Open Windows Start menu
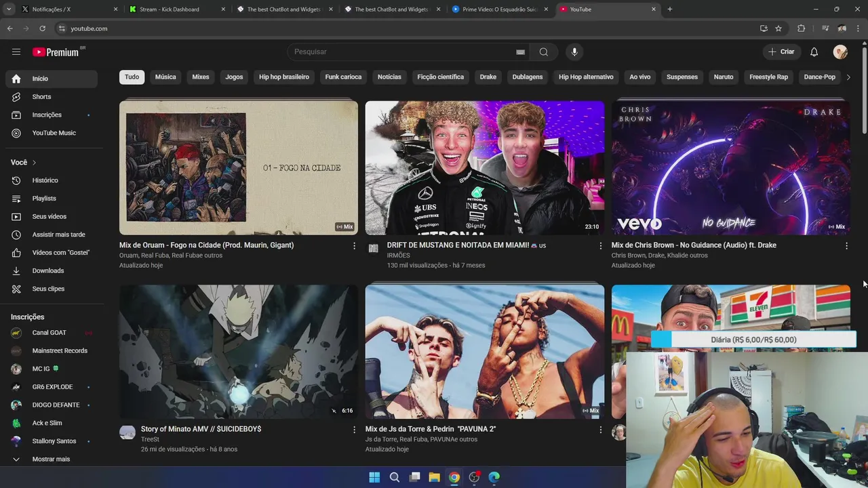This screenshot has height=488, width=868. (x=374, y=477)
